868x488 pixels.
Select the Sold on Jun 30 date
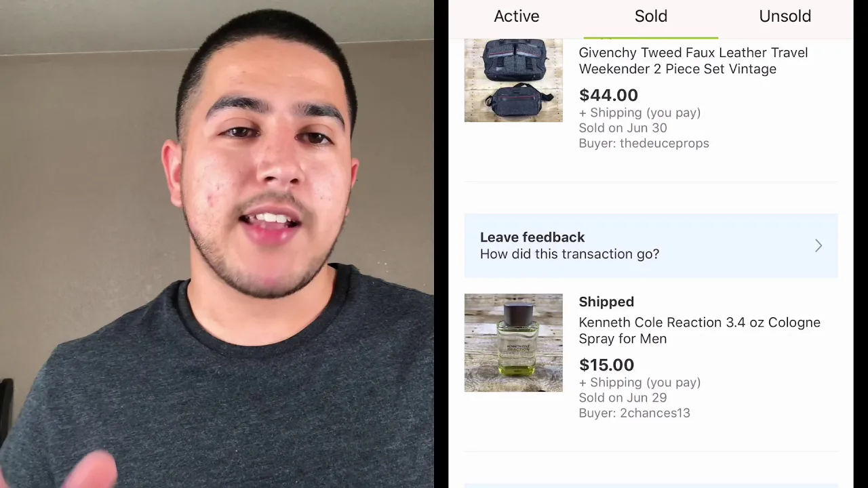pos(623,127)
